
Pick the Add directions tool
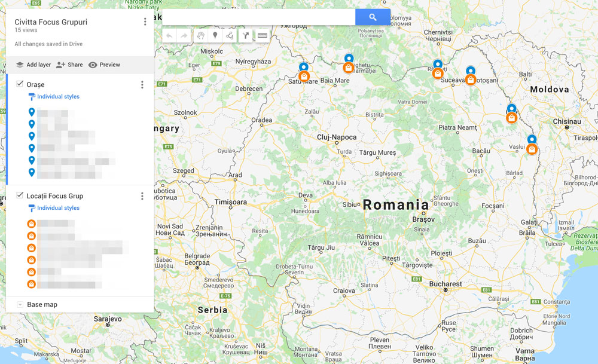pos(246,36)
